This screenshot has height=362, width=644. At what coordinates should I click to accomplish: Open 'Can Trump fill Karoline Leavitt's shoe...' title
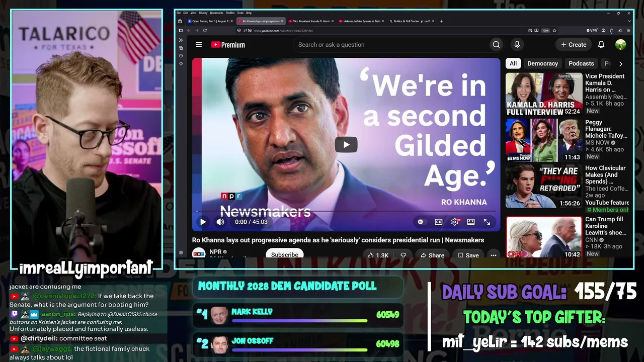pos(606,226)
